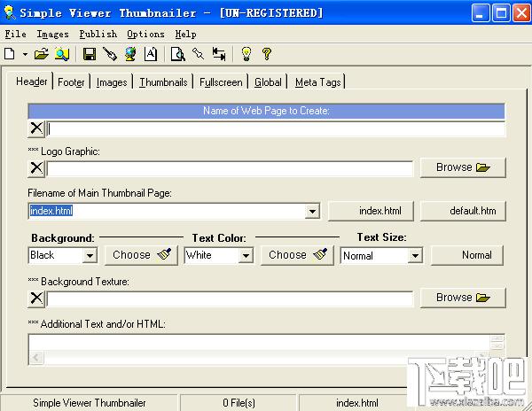The image size is (532, 411).
Task: Switch to the Fullscreen tab
Action: click(221, 82)
